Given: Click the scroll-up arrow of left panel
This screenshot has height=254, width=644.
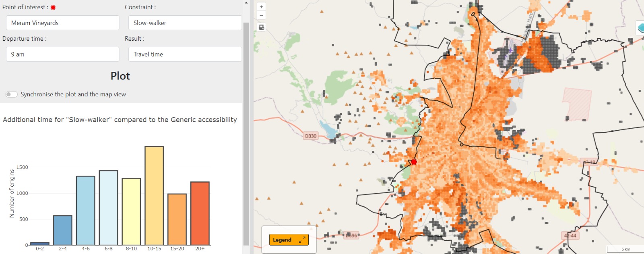Looking at the screenshot, I should pos(246,3).
